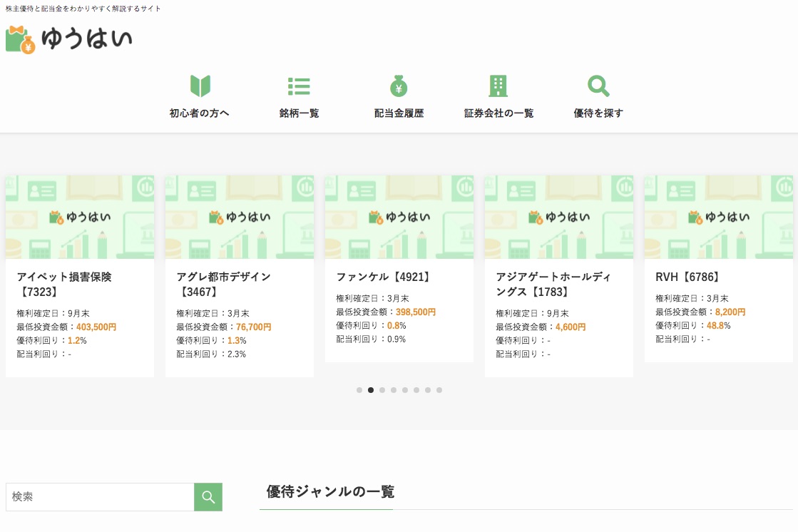Select 証券会社の一覧 in the navigation menu

(x=498, y=113)
